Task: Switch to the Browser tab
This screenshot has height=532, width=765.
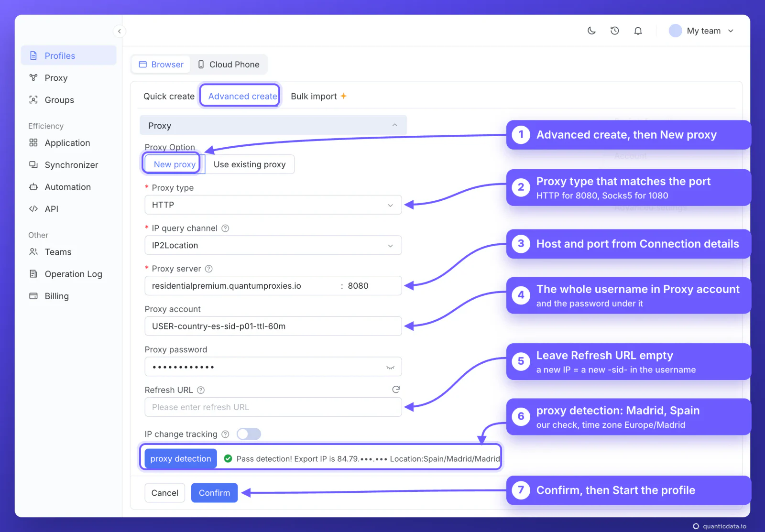Action: [x=161, y=65]
